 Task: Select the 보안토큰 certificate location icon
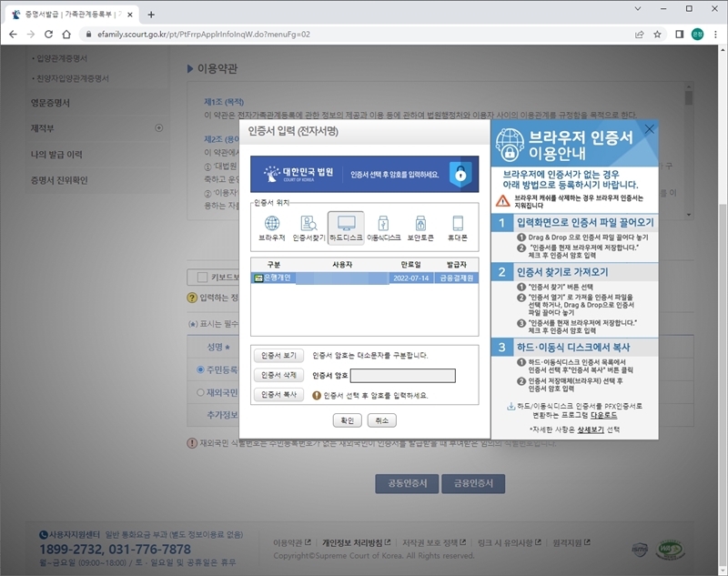[x=420, y=227]
